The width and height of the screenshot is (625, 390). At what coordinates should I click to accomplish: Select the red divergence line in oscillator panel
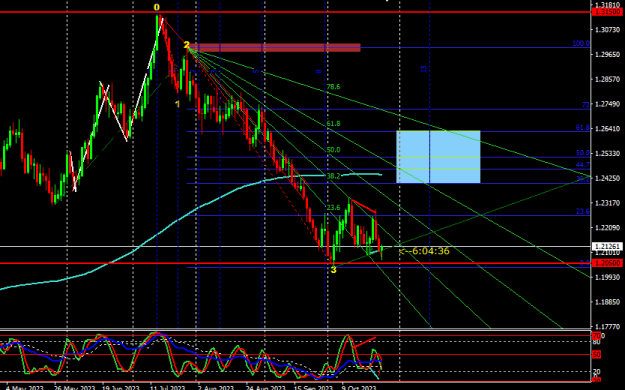(364, 343)
